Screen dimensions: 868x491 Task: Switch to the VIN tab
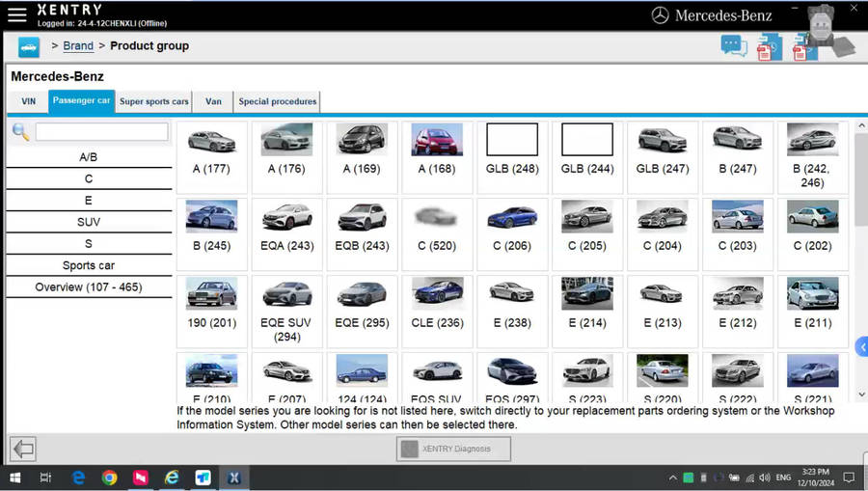(x=29, y=102)
